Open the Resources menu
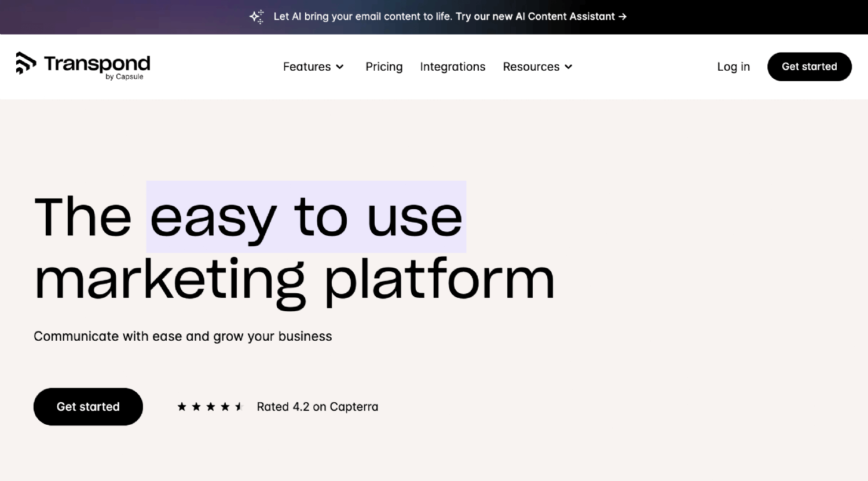The height and width of the screenshot is (481, 868). tap(537, 67)
